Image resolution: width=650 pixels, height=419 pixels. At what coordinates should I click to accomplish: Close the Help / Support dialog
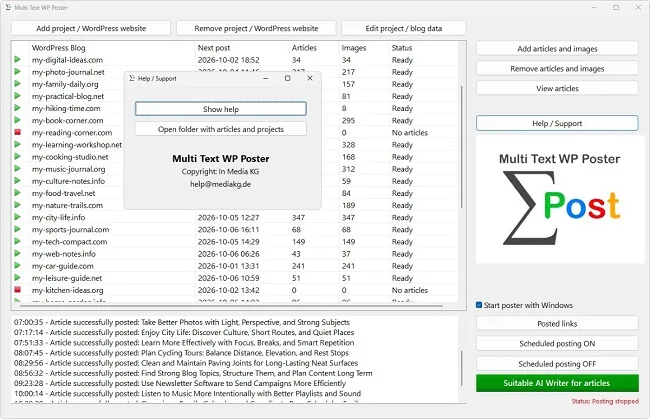pos(310,78)
